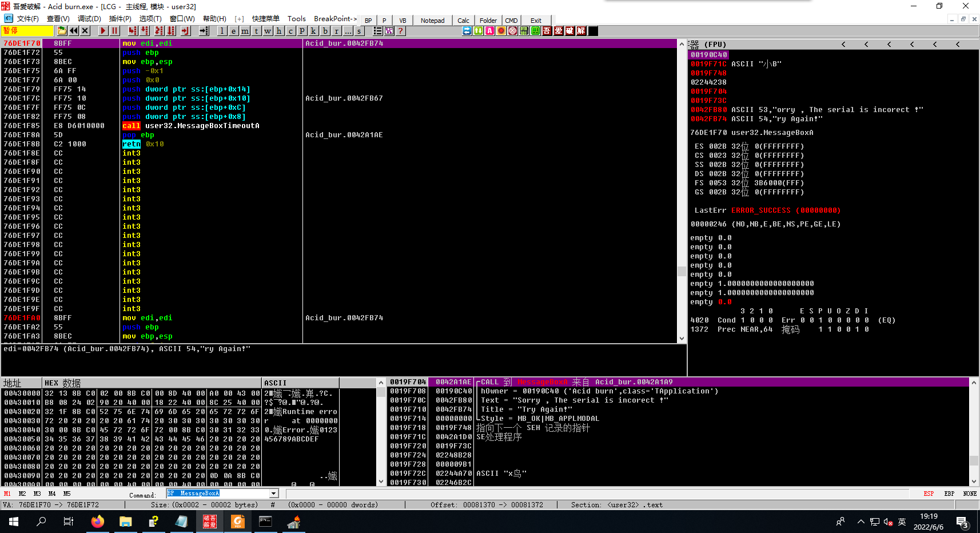This screenshot has height=533, width=980.
Task: Expand the 快捷菜单 shortcut menu
Action: (x=266, y=19)
